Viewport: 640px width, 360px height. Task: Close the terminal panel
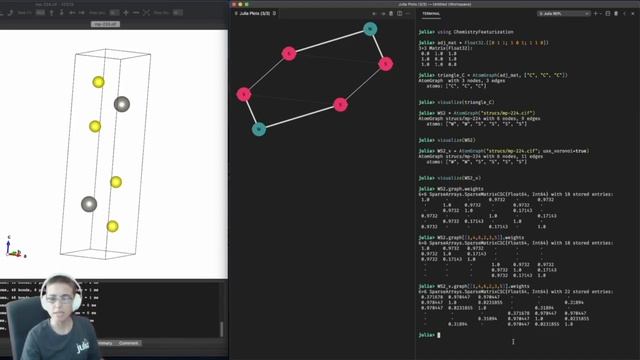tap(633, 13)
